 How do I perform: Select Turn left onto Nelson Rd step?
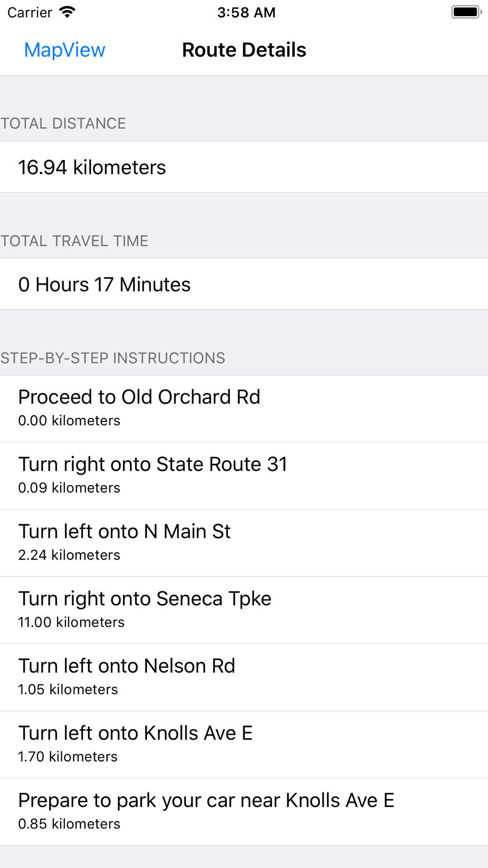pos(244,678)
